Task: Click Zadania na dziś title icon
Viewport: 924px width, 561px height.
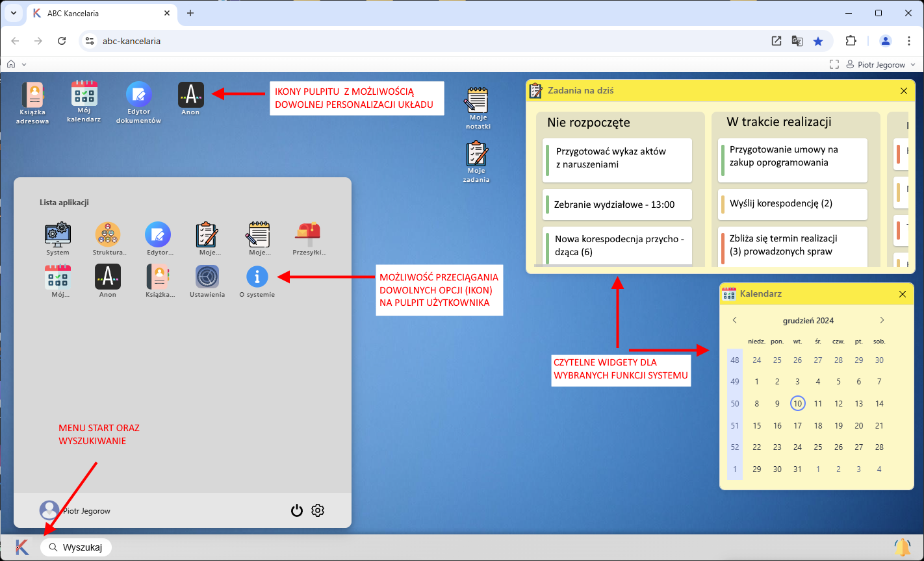Action: click(x=535, y=91)
